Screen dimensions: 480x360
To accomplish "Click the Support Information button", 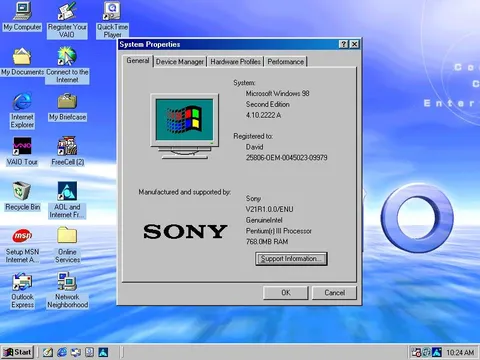I will pos(291,259).
